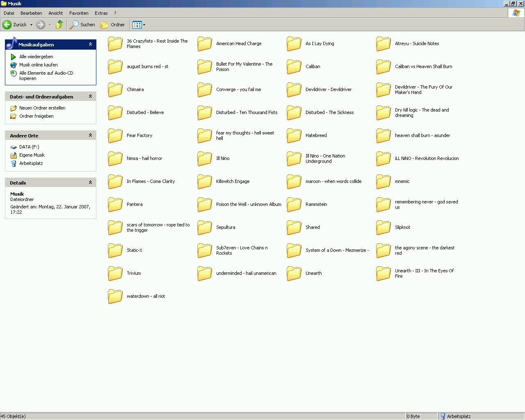This screenshot has width=525, height=420.
Task: Go to Eigene Musik location
Action: (32, 155)
